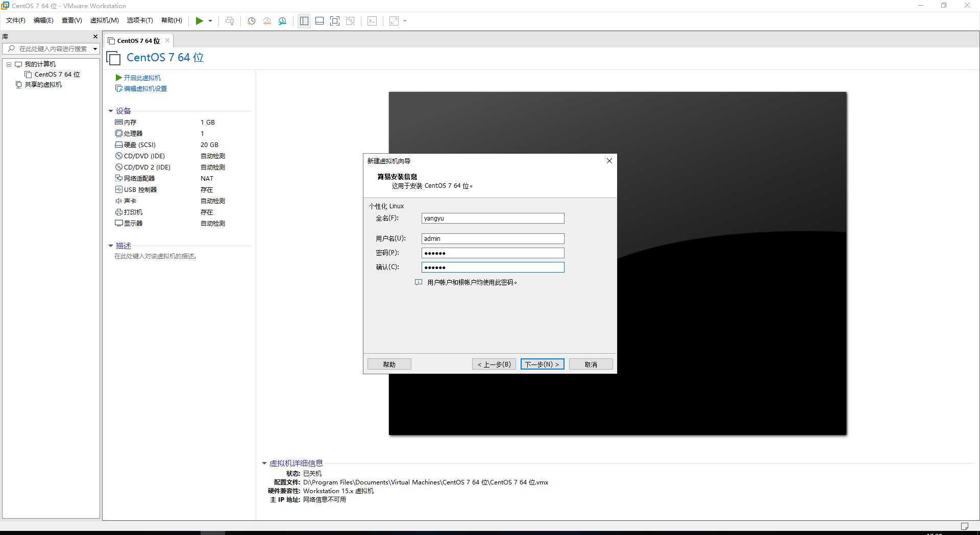Toggle the thumbnail bar view icon
980x535 pixels.
(x=320, y=21)
